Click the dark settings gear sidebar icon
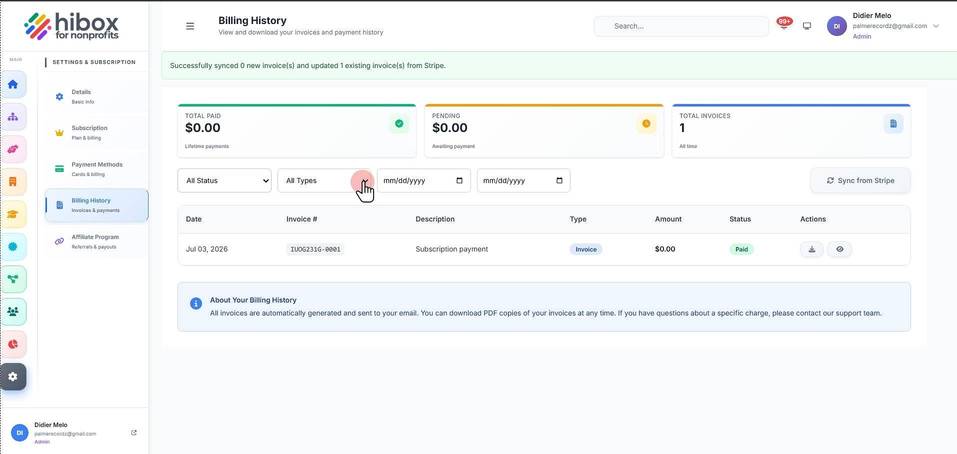The image size is (957, 454). coord(13,377)
